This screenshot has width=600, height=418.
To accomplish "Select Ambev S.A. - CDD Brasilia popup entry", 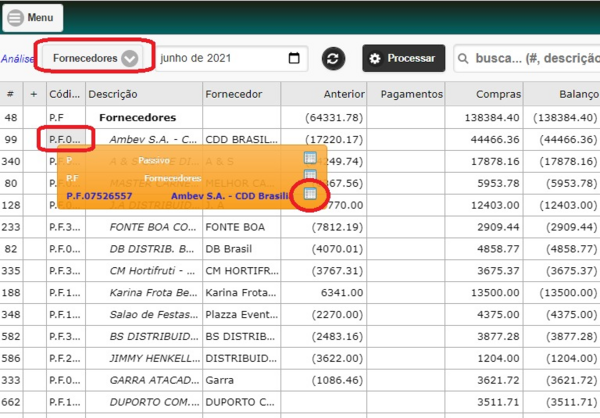I will (230, 196).
